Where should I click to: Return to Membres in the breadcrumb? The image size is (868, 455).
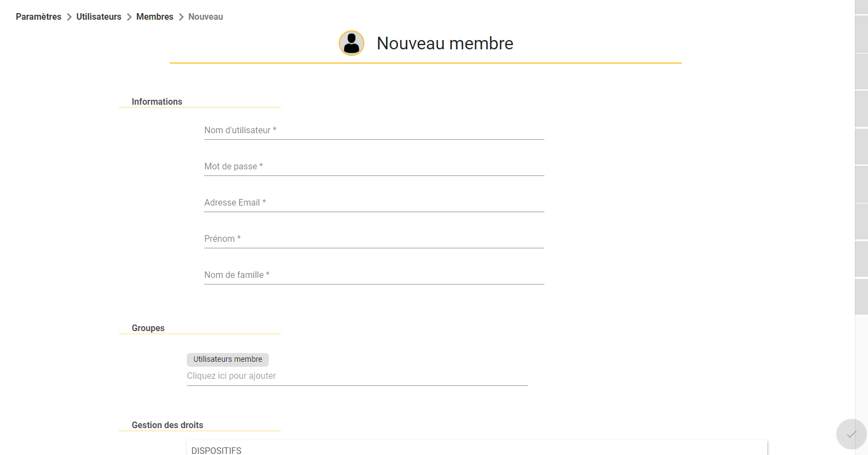click(154, 17)
